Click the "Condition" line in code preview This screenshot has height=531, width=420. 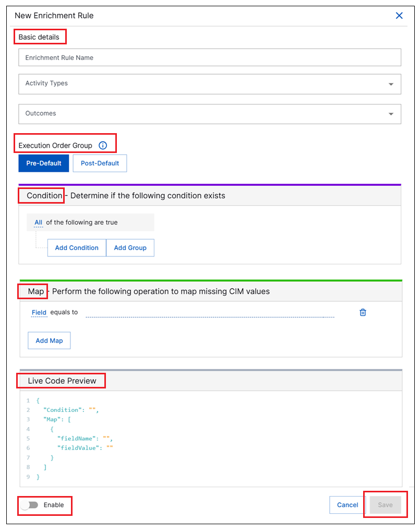71,410
